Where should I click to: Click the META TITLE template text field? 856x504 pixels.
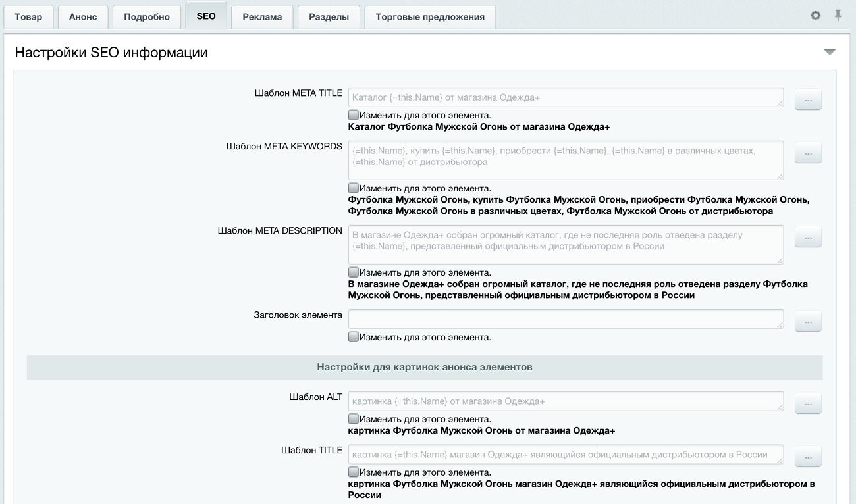(x=566, y=96)
